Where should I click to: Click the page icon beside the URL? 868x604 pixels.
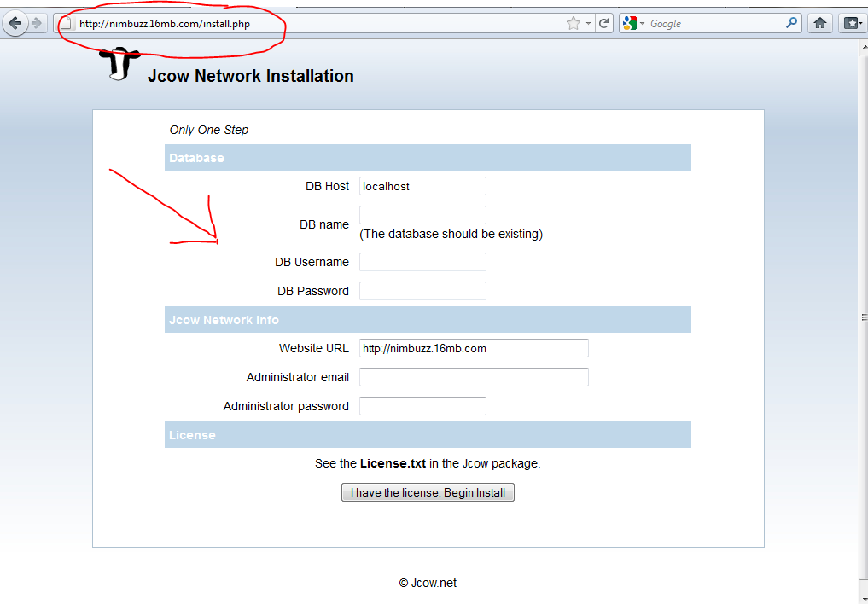[x=66, y=24]
